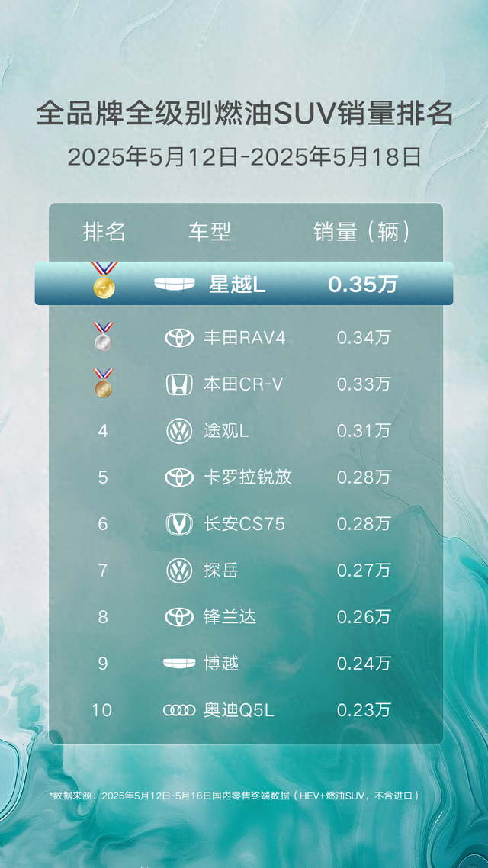488x868 pixels.
Task: Click the Geely logo beside 星越L
Action: click(x=175, y=284)
